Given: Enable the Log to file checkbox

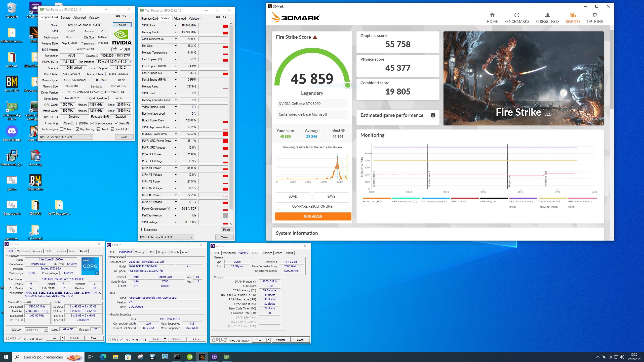Looking at the screenshot, I should [x=143, y=230].
